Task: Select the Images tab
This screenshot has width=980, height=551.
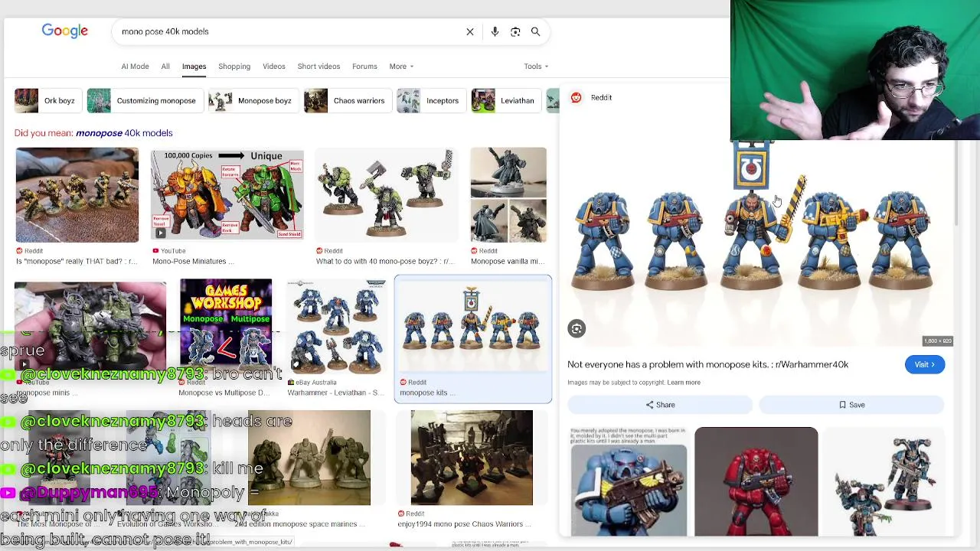Action: pyautogui.click(x=194, y=67)
